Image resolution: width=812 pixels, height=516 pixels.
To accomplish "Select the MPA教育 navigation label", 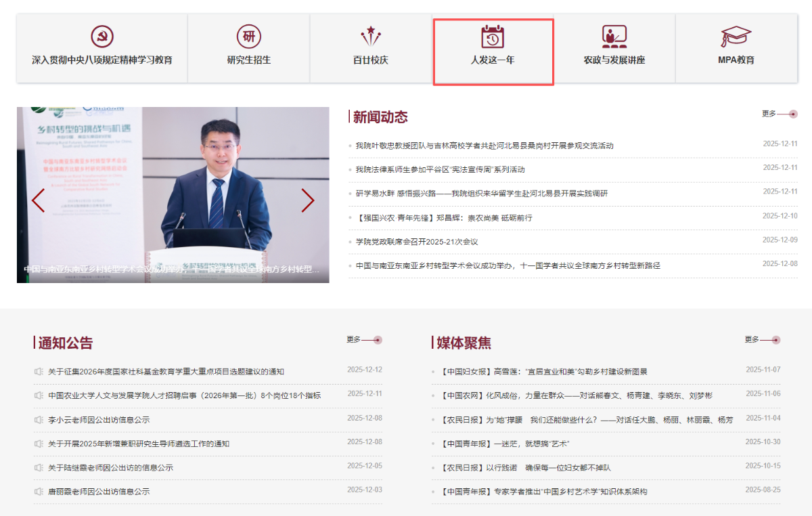I will coord(736,60).
